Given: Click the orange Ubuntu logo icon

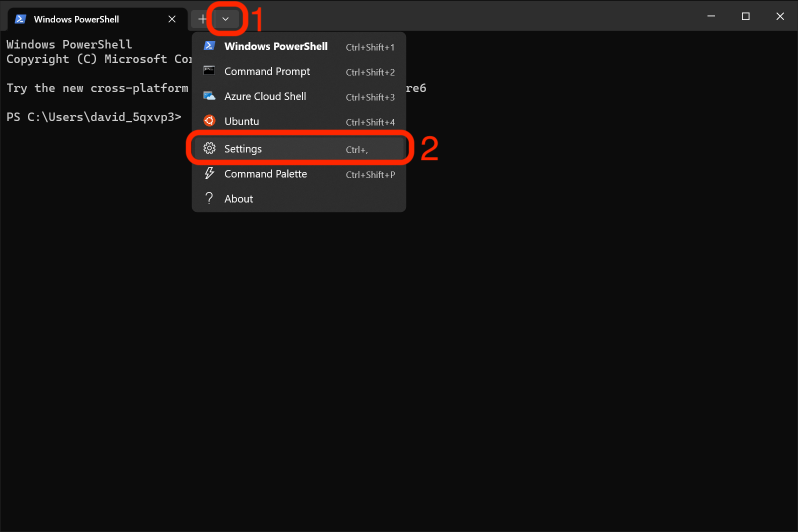Looking at the screenshot, I should tap(209, 121).
